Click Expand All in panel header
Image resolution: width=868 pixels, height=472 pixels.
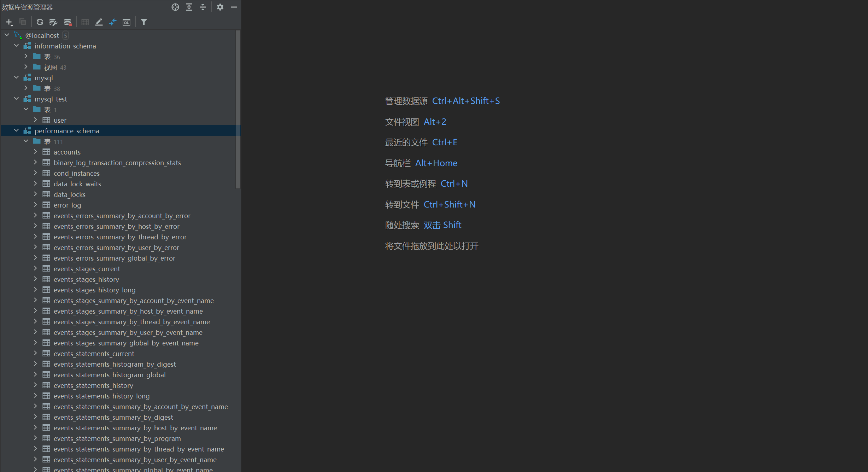(189, 7)
